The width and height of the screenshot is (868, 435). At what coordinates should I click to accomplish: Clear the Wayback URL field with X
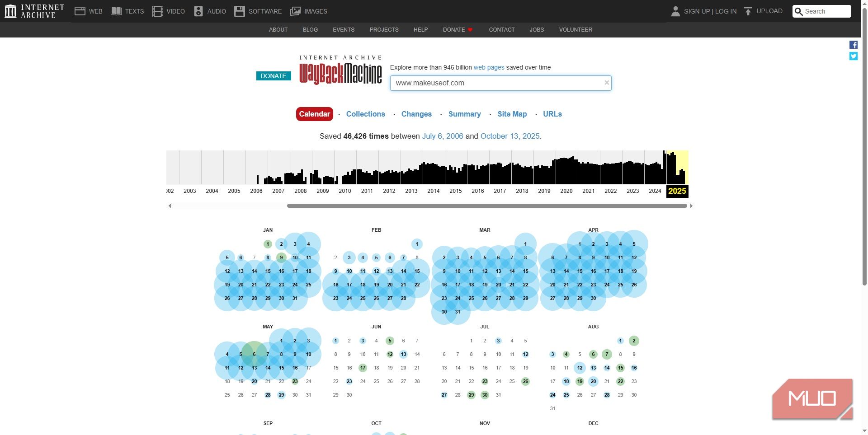[607, 83]
